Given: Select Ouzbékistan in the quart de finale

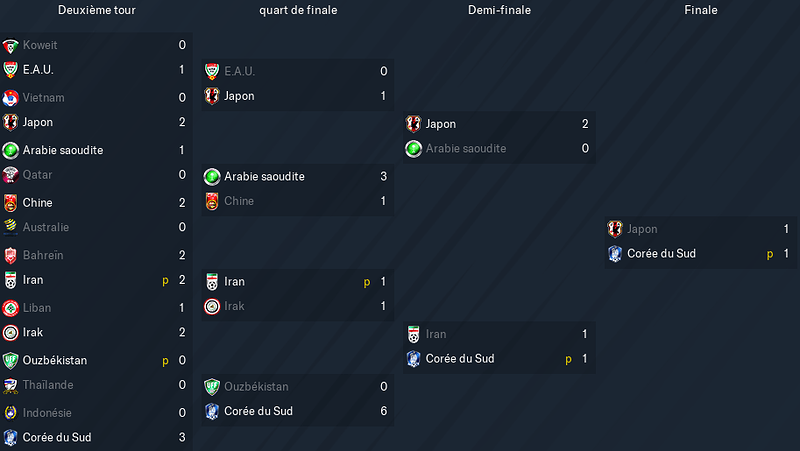Looking at the screenshot, I should coord(256,387).
